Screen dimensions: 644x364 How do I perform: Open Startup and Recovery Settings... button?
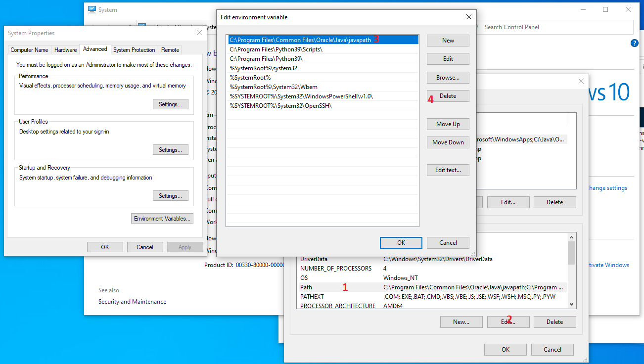click(171, 196)
